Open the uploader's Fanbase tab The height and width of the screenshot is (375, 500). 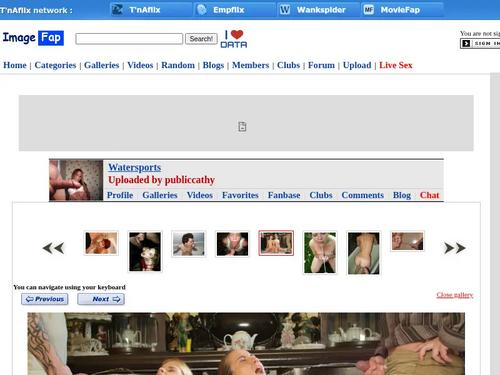pos(284,195)
